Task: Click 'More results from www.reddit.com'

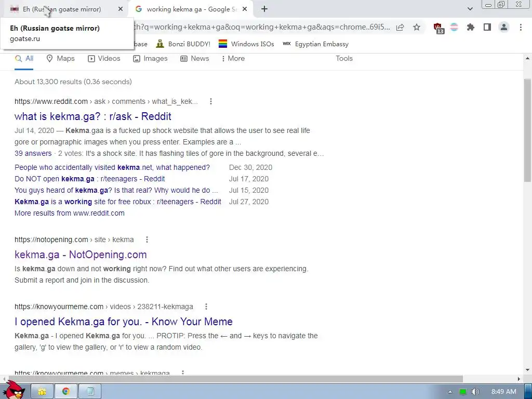Action: click(70, 213)
